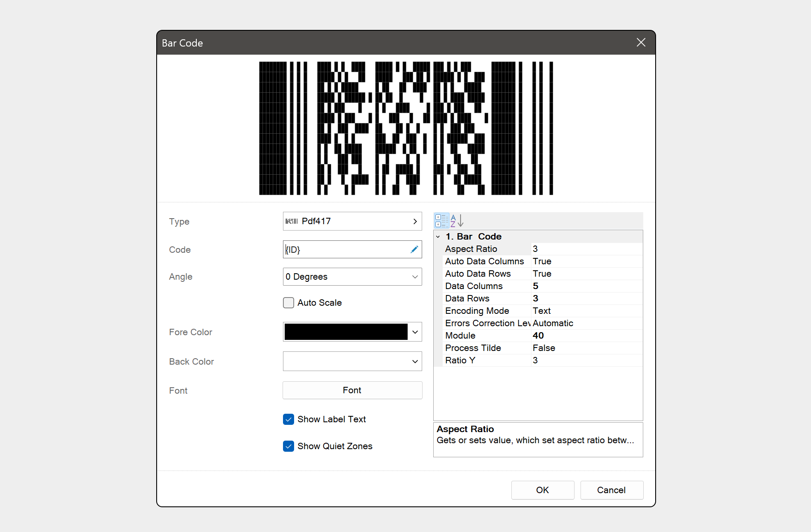Open the Fore Color dropdown arrow
Image resolution: width=811 pixels, height=532 pixels.
pos(414,332)
